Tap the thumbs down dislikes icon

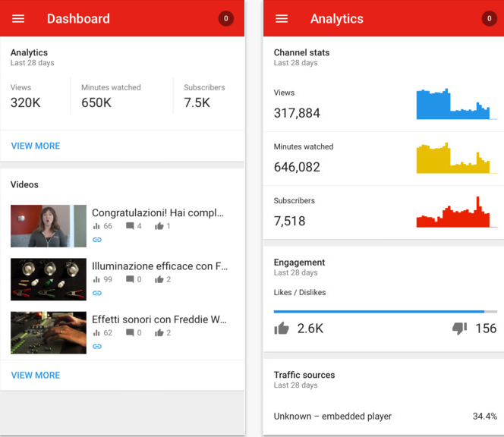point(459,329)
